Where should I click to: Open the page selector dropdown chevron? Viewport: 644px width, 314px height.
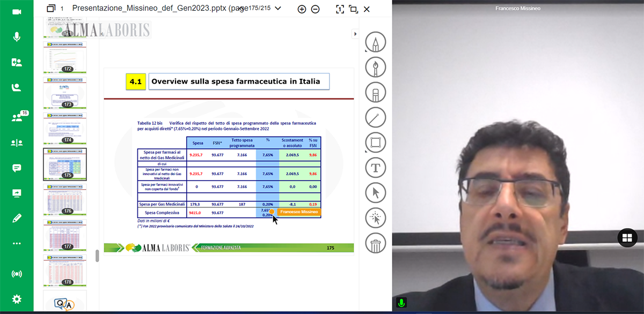[x=278, y=8]
